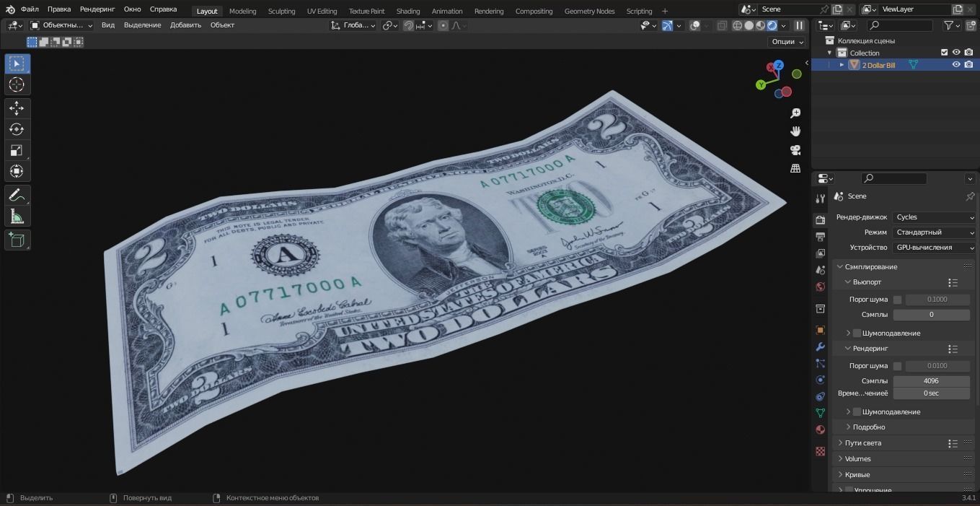Pick the Rotate tool
The width and height of the screenshot is (980, 506).
[17, 129]
